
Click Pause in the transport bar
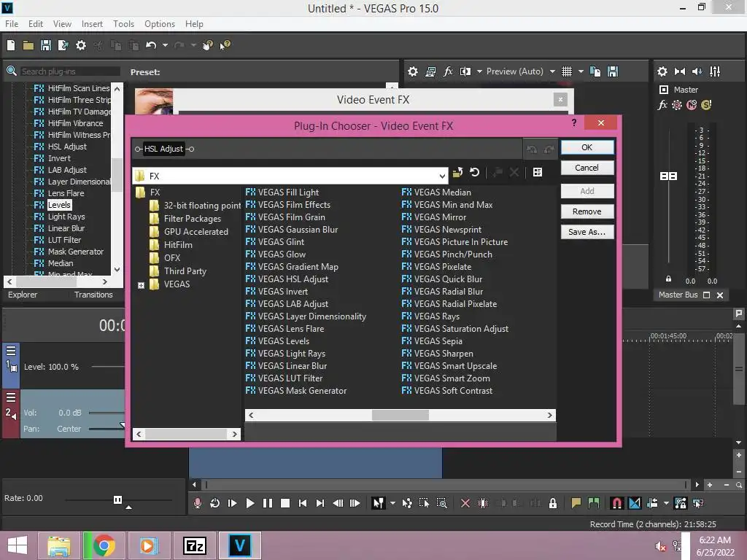[268, 503]
